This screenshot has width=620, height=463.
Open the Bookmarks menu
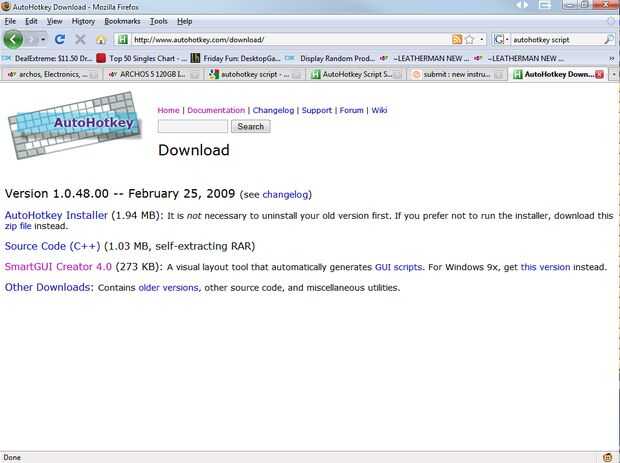point(122,21)
